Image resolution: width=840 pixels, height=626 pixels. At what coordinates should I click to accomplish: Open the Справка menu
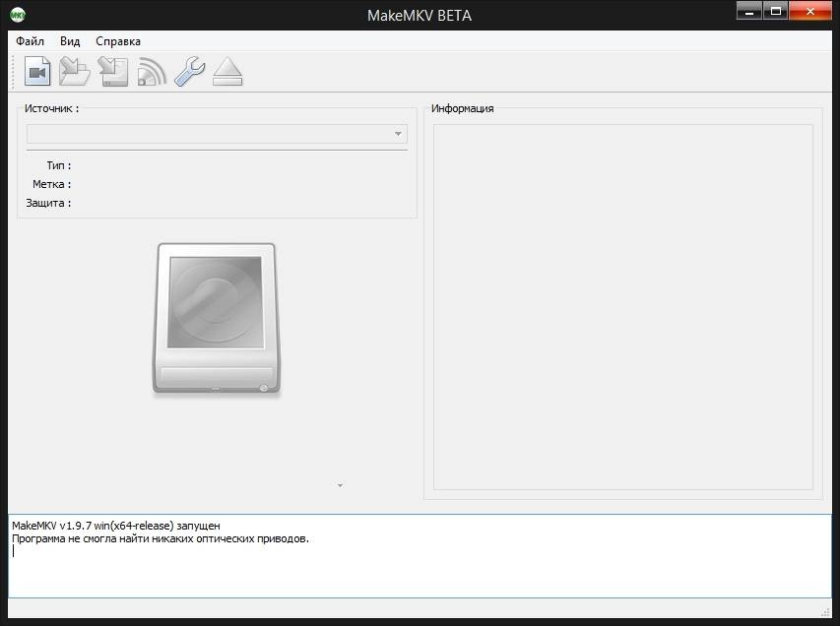point(118,41)
